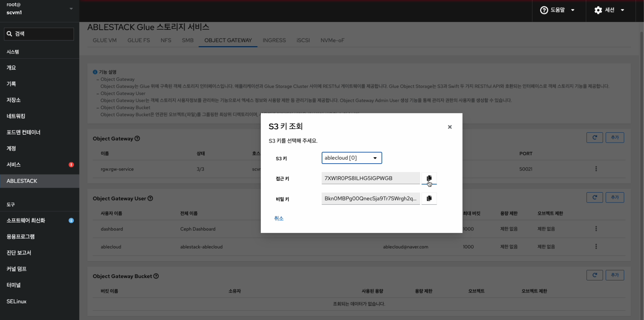Expand the session settings dropdown
The width and height of the screenshot is (644, 320).
tap(609, 10)
